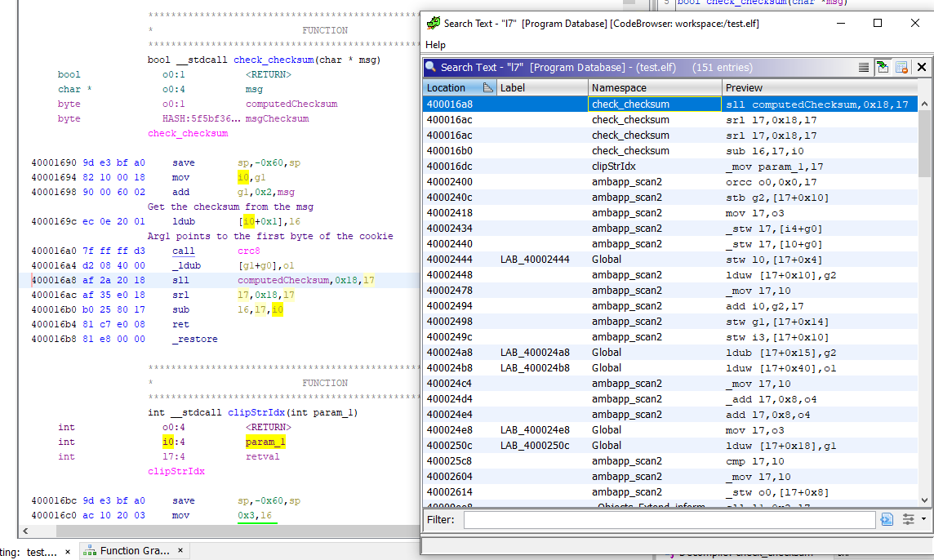Click the 'ret' instruction in check_checksum listing
934x560 pixels.
[180, 324]
